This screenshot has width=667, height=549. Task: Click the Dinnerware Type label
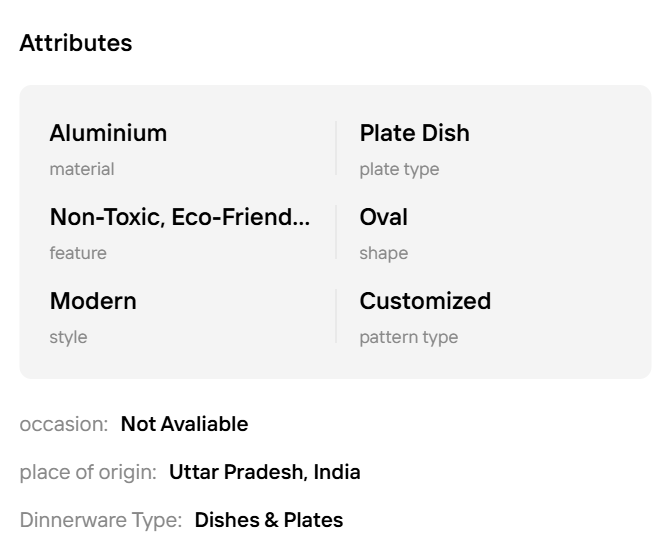click(101, 520)
